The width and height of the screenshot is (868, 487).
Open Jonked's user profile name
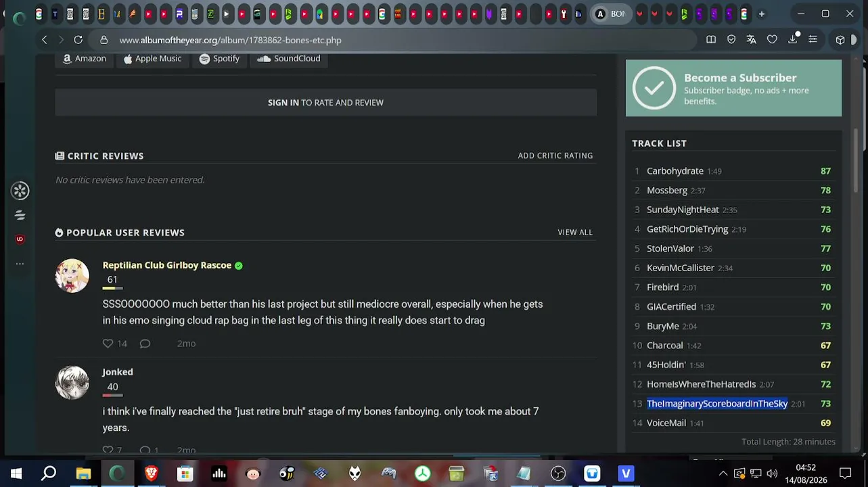[118, 372]
